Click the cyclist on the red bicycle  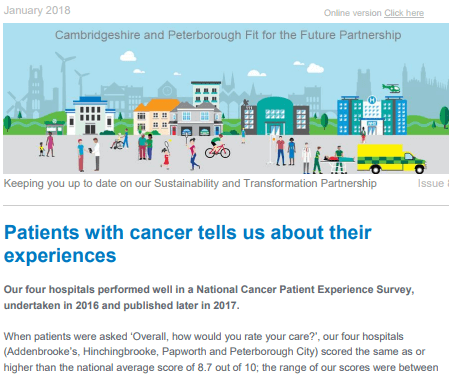point(217,147)
